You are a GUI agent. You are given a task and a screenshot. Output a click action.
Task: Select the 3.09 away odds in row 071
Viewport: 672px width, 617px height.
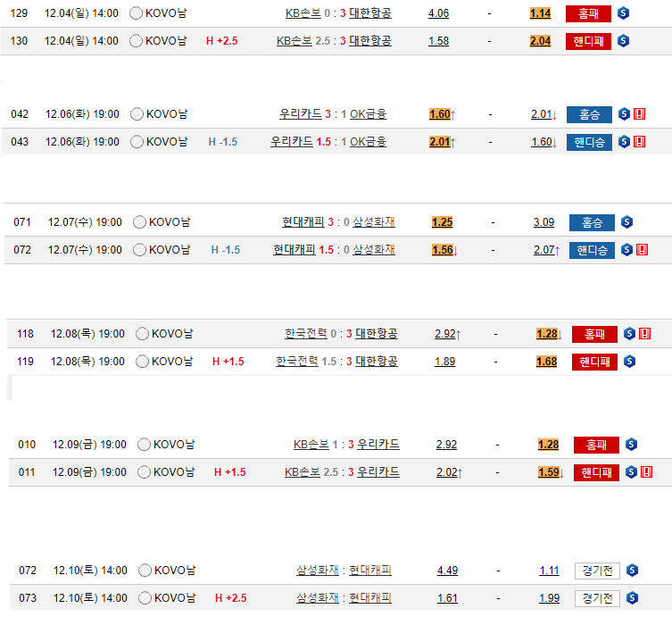pyautogui.click(x=543, y=222)
